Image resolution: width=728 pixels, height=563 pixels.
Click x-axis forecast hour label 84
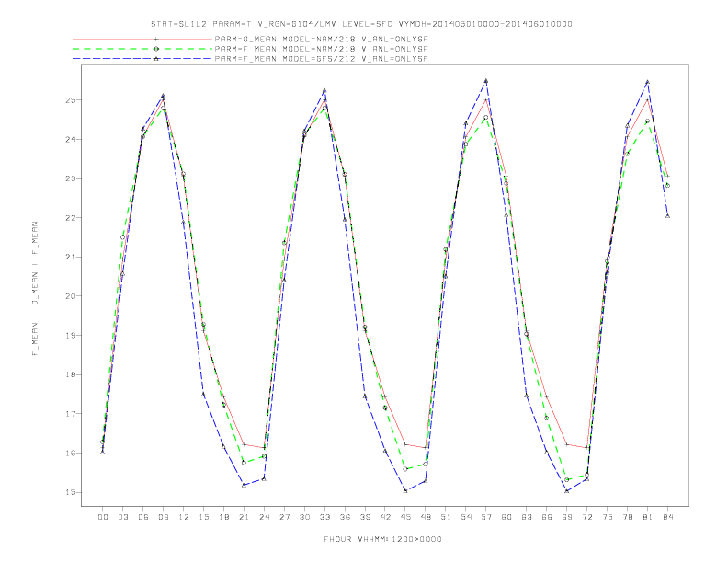coord(667,517)
